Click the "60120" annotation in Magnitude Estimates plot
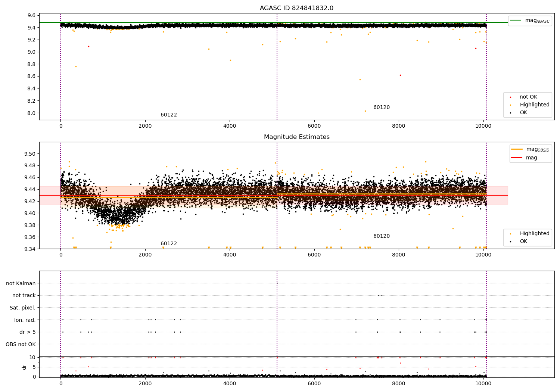The height and width of the screenshot is (392, 560). point(382,236)
